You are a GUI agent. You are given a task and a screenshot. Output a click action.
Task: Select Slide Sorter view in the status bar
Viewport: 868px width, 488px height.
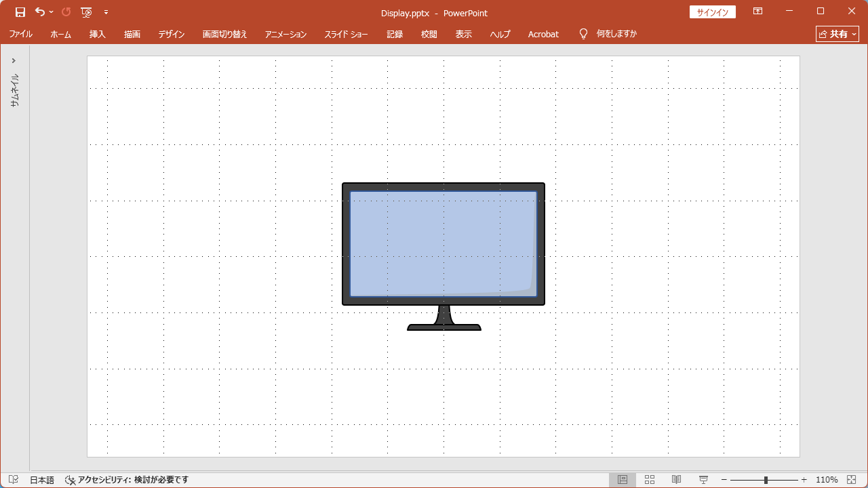[x=649, y=479]
